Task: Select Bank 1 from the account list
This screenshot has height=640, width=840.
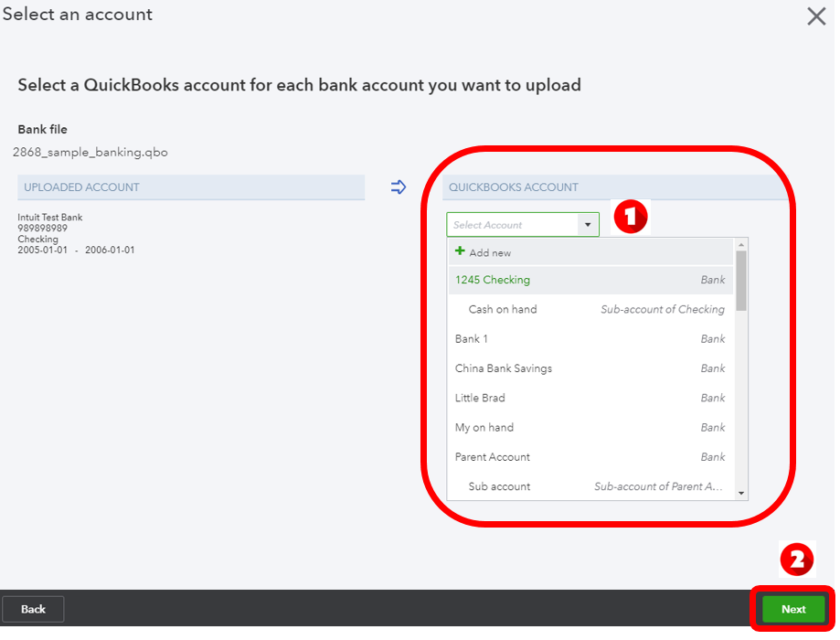Action: pos(471,338)
